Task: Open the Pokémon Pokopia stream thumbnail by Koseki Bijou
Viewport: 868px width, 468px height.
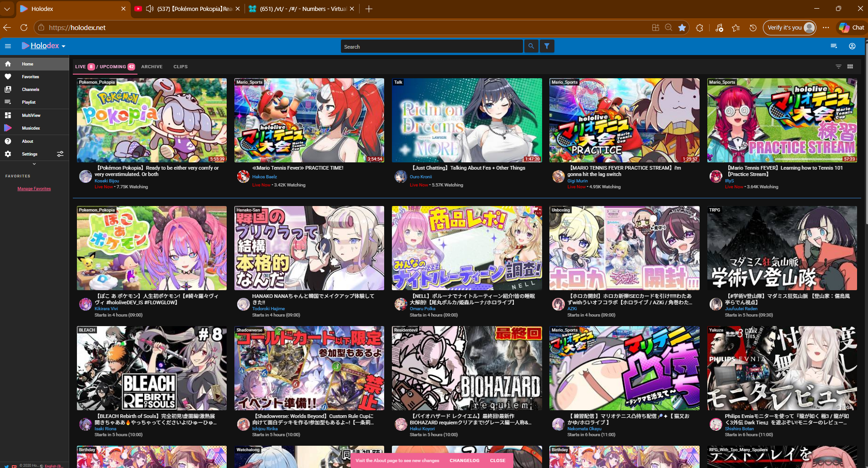Action: [x=152, y=120]
